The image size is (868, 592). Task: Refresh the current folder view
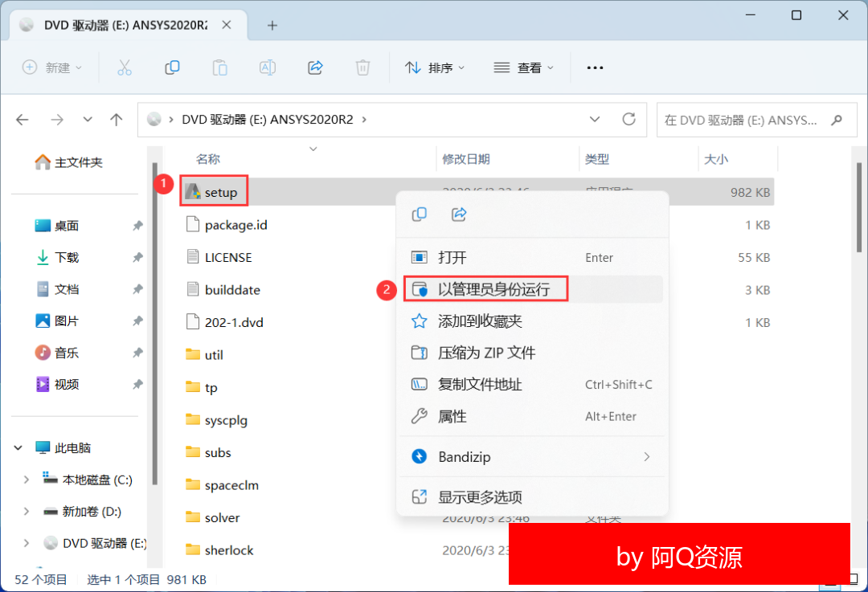click(628, 119)
